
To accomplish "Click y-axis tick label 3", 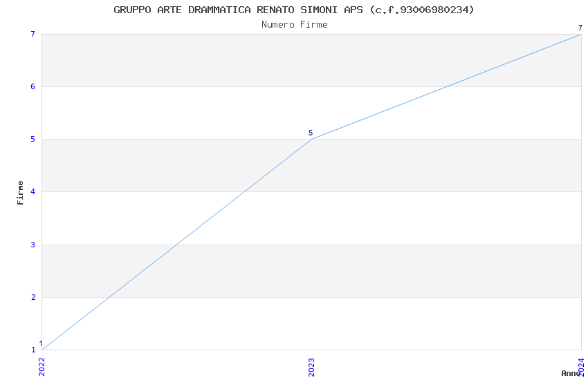I will pyautogui.click(x=33, y=245).
